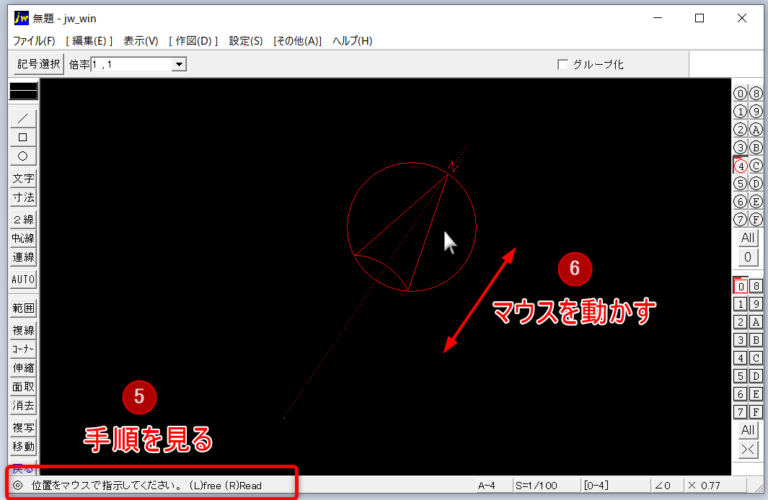Open the 編集(E) menu
The width and height of the screenshot is (768, 500).
click(x=89, y=41)
